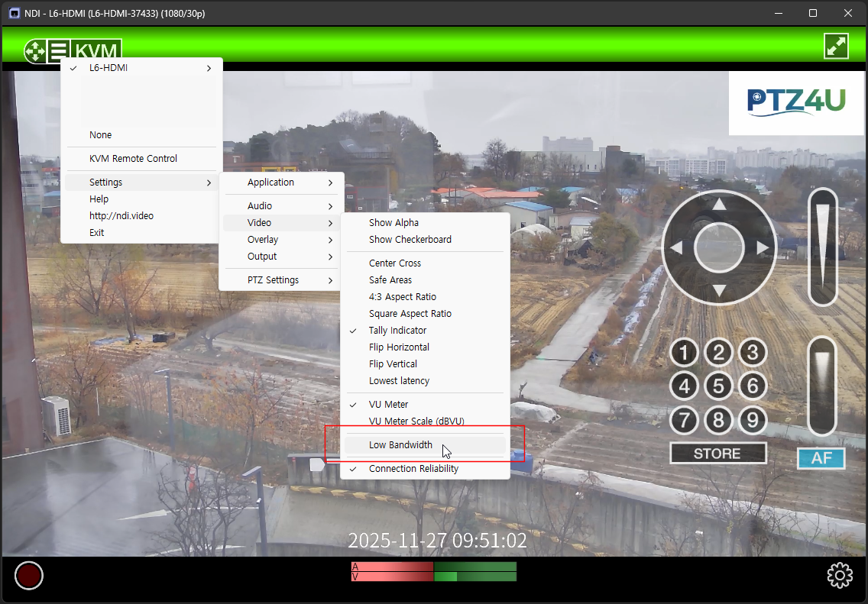This screenshot has width=868, height=604.
Task: Open the Help menu entry
Action: coord(141,199)
